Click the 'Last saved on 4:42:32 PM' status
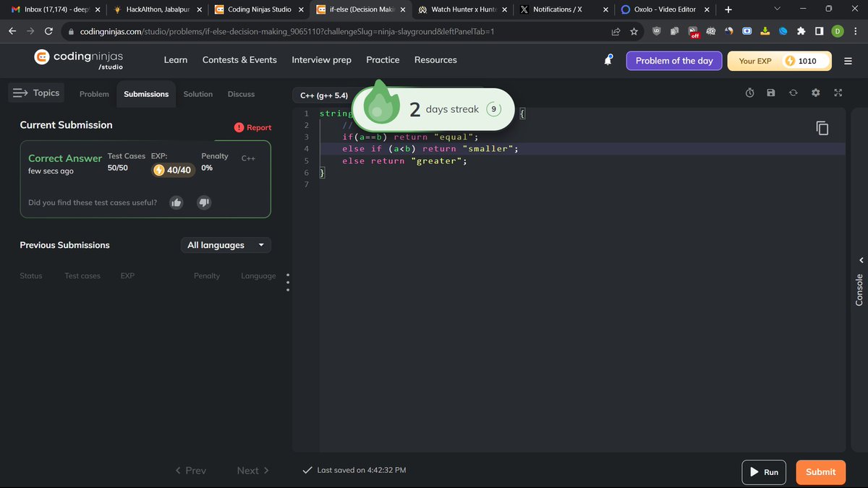 tap(354, 470)
